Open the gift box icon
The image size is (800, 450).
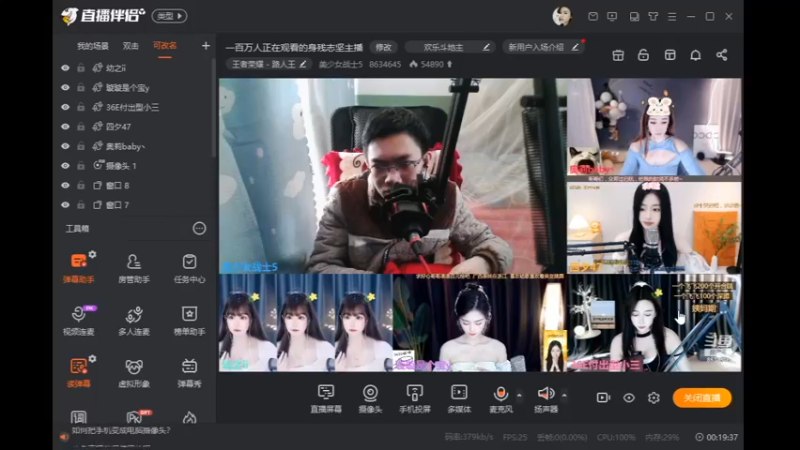618,55
